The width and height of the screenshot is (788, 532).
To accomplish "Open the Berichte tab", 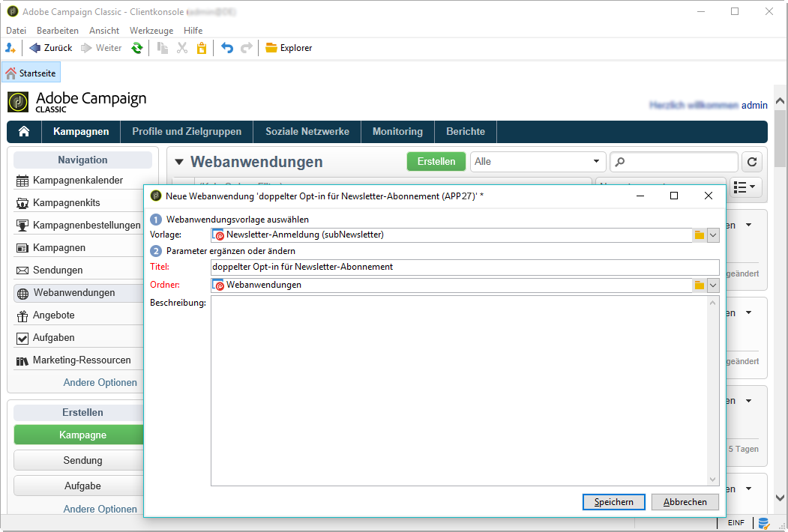I will coord(466,132).
